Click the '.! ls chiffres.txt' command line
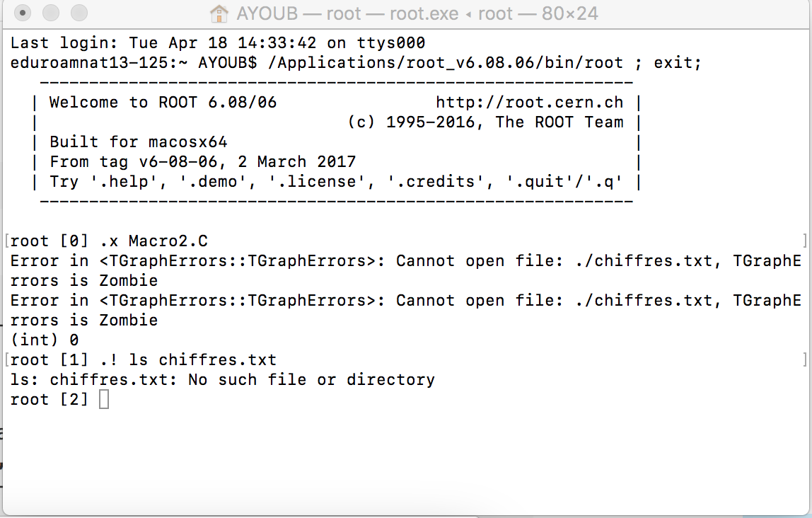Screen dimensions: 812x518 [188, 359]
